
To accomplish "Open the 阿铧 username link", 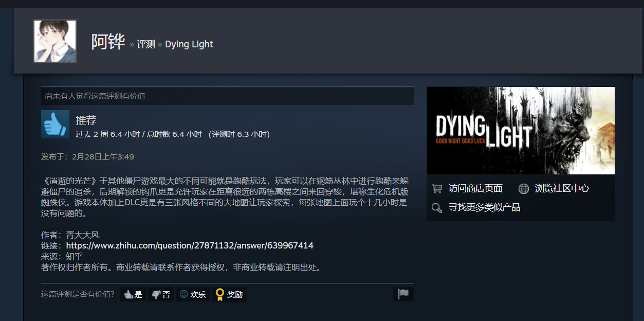I will (x=108, y=42).
